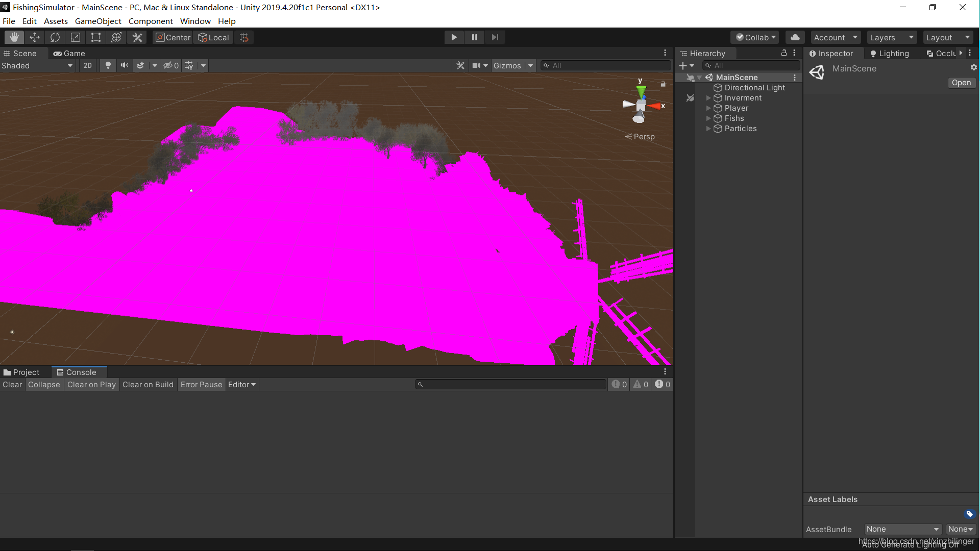The height and width of the screenshot is (551, 980).
Task: Select the Rect Transform tool
Action: [x=96, y=37]
